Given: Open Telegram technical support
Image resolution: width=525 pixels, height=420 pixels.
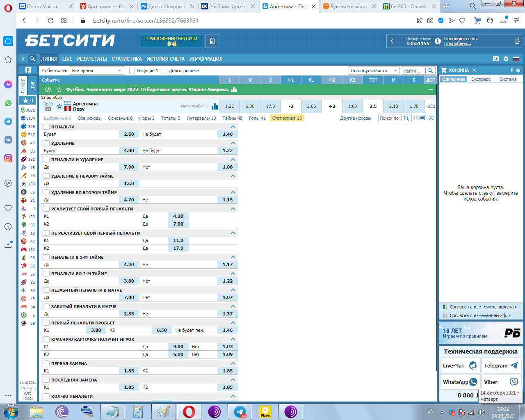Looking at the screenshot, I should (x=501, y=365).
